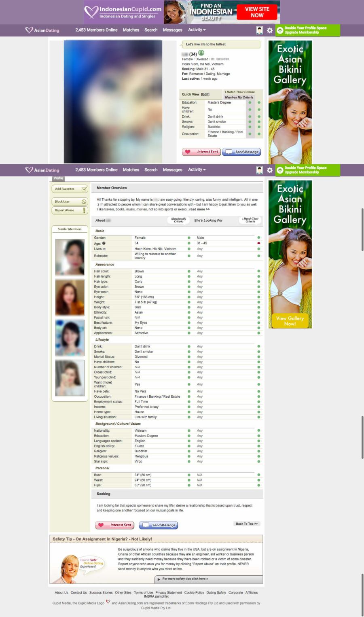Click 'View Site Now' on the IndonesianCupid banner
The width and height of the screenshot is (364, 617).
coord(257,12)
